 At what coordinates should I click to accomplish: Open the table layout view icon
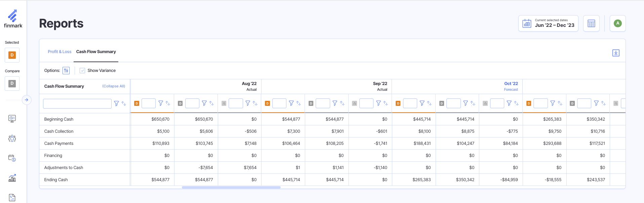(591, 24)
